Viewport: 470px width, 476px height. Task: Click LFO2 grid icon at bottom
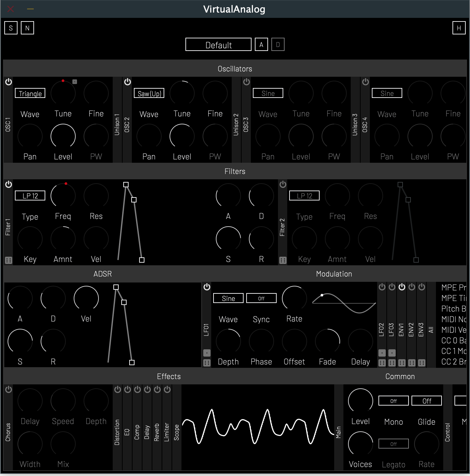(x=382, y=363)
